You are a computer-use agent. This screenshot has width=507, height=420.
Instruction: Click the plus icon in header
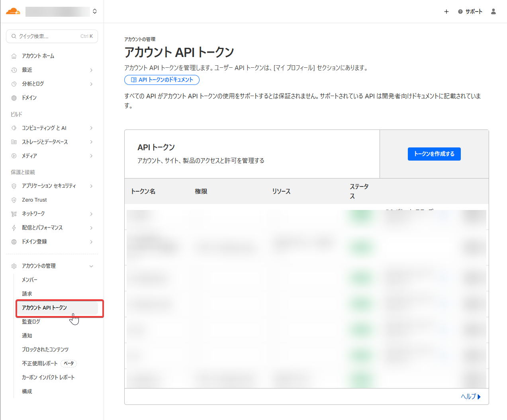446,12
